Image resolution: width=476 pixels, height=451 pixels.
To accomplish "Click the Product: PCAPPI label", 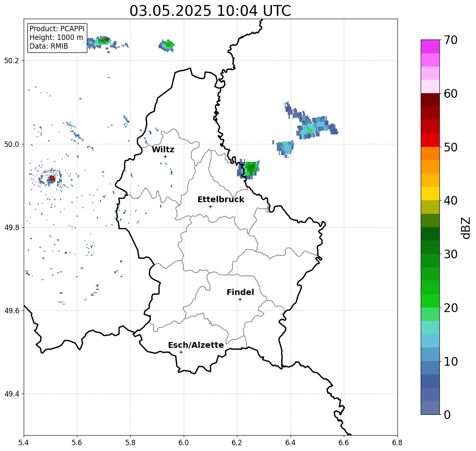I will [x=57, y=29].
